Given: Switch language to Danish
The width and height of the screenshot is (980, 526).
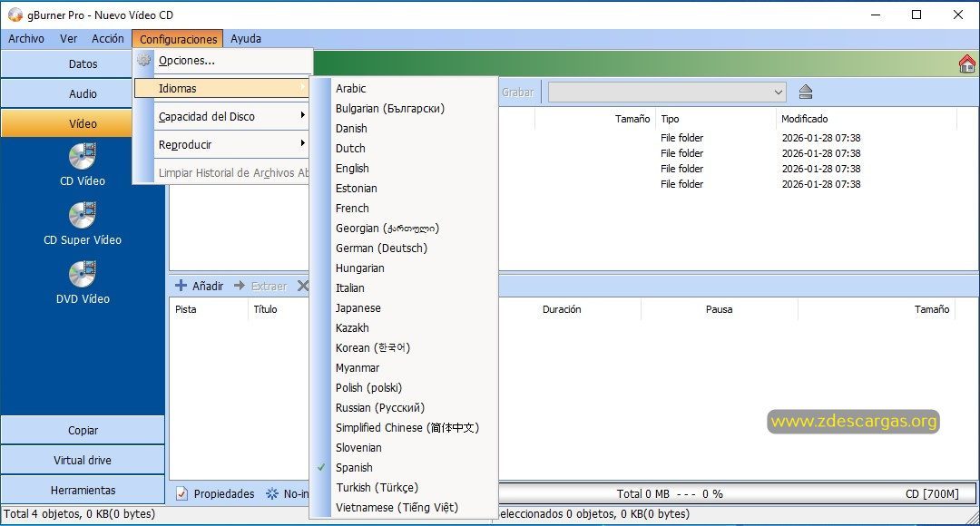Looking at the screenshot, I should tap(404, 128).
